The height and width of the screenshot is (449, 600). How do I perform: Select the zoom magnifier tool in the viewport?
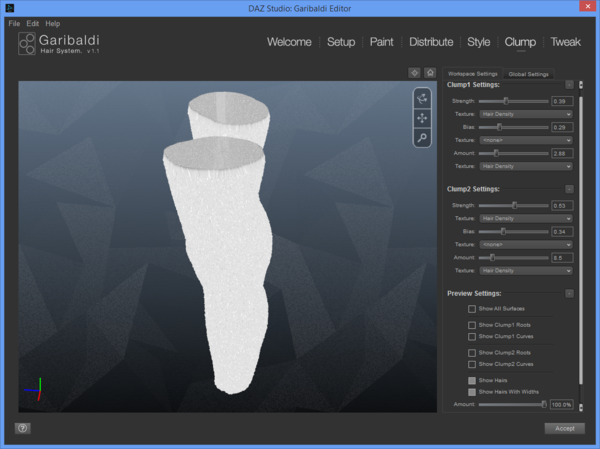(422, 137)
